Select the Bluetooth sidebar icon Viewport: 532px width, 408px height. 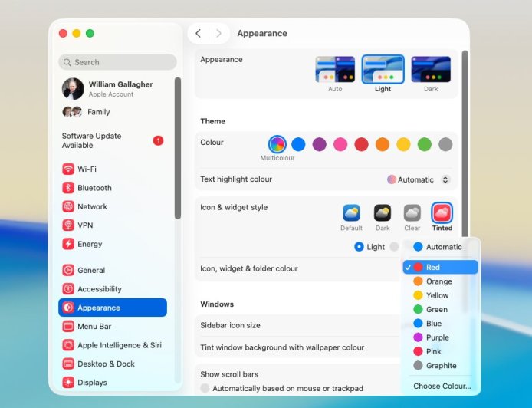coord(68,188)
